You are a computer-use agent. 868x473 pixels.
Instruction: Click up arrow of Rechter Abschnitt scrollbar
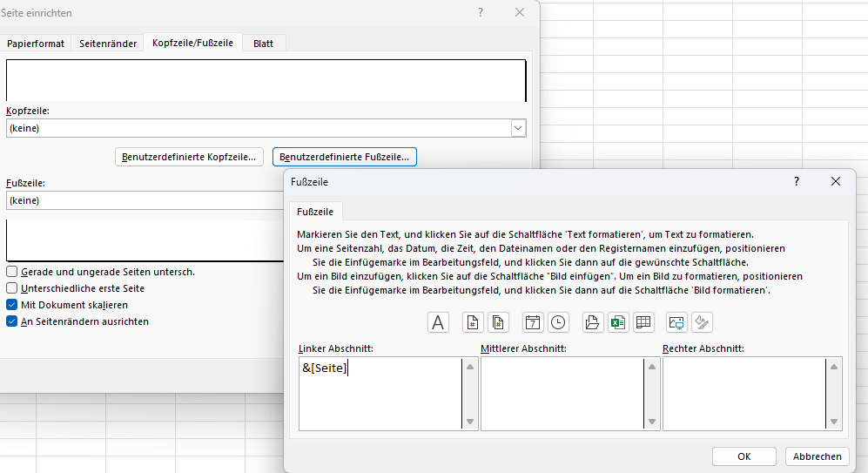tap(834, 367)
